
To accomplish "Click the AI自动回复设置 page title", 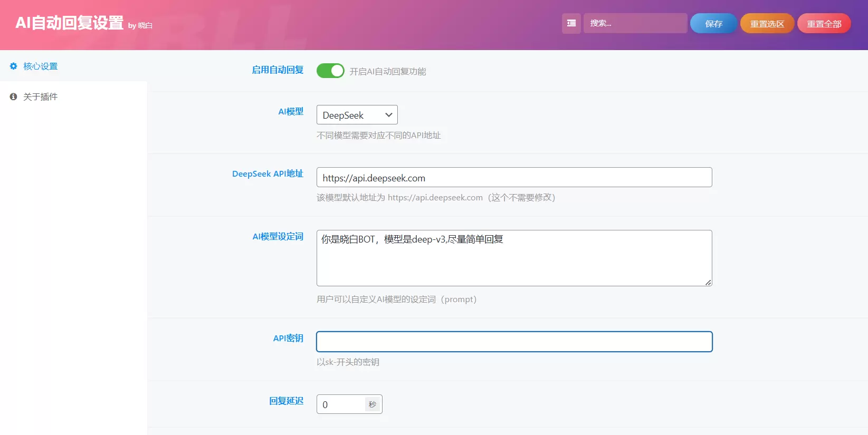I will click(69, 23).
